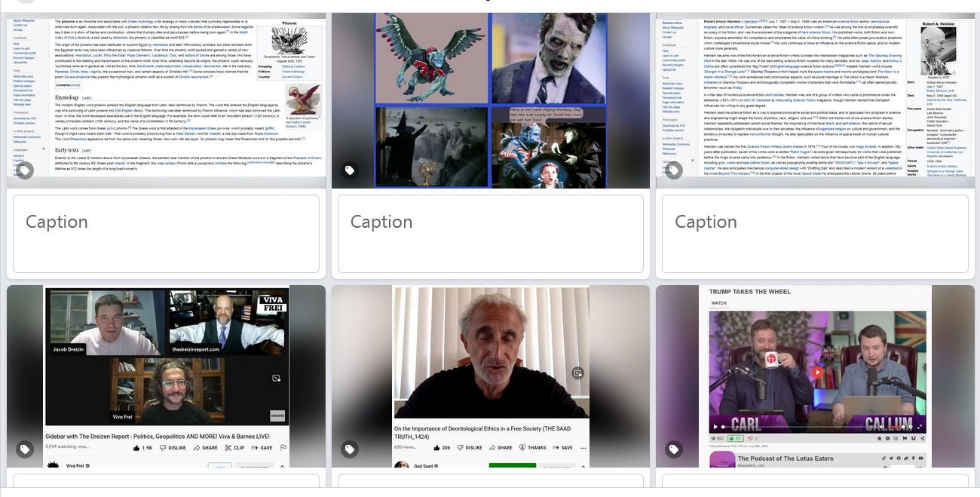The height and width of the screenshot is (497, 980).
Task: Click the report flag icon in Viva Frei image
Action: [x=283, y=447]
